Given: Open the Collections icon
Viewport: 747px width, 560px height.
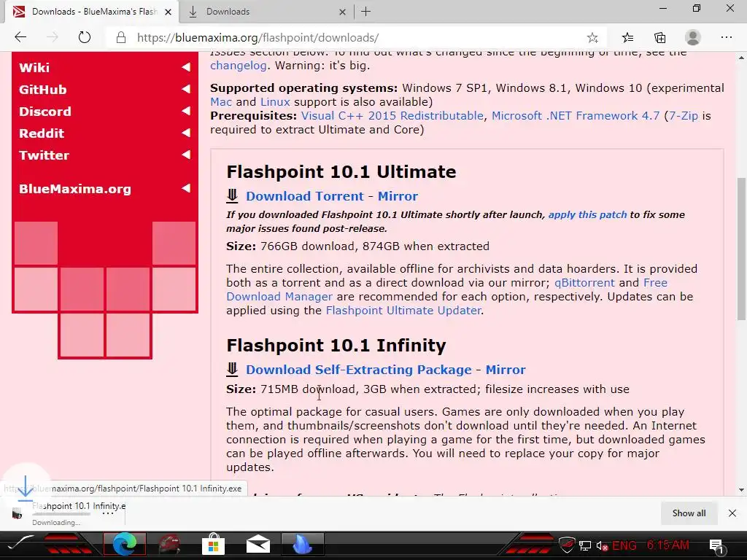Looking at the screenshot, I should (659, 37).
